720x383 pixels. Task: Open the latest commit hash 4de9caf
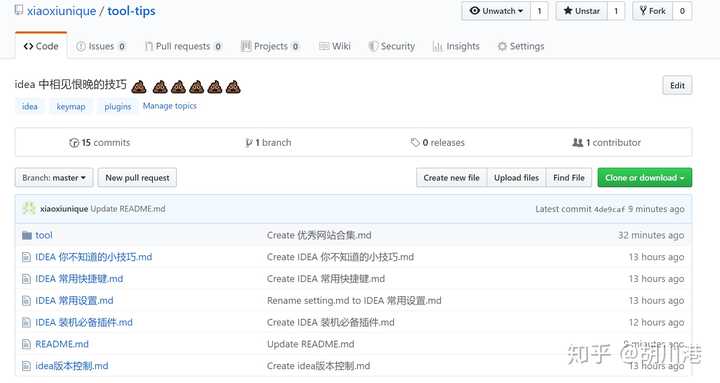point(609,209)
